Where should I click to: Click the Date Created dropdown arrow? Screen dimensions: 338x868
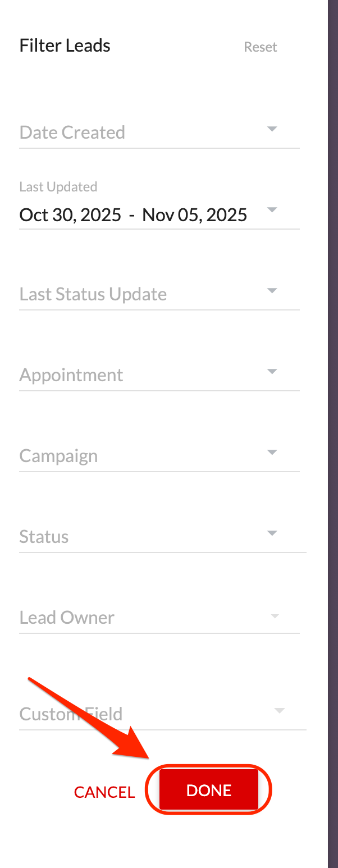pos(272,129)
